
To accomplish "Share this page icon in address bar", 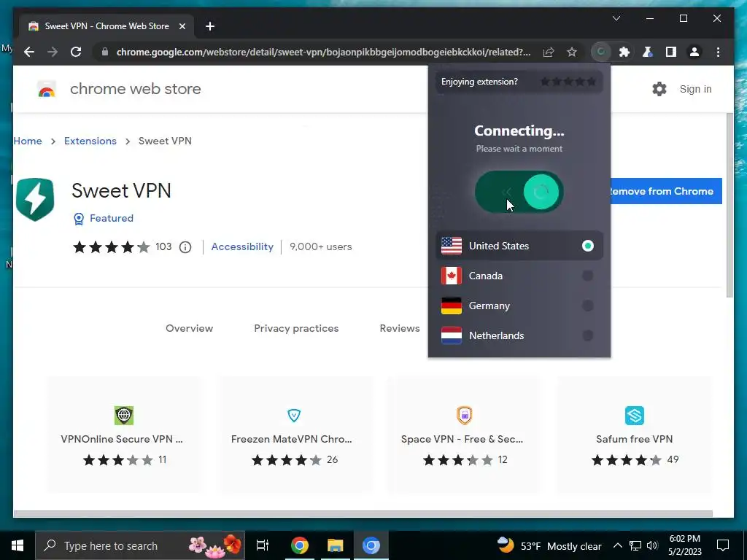I will point(549,52).
